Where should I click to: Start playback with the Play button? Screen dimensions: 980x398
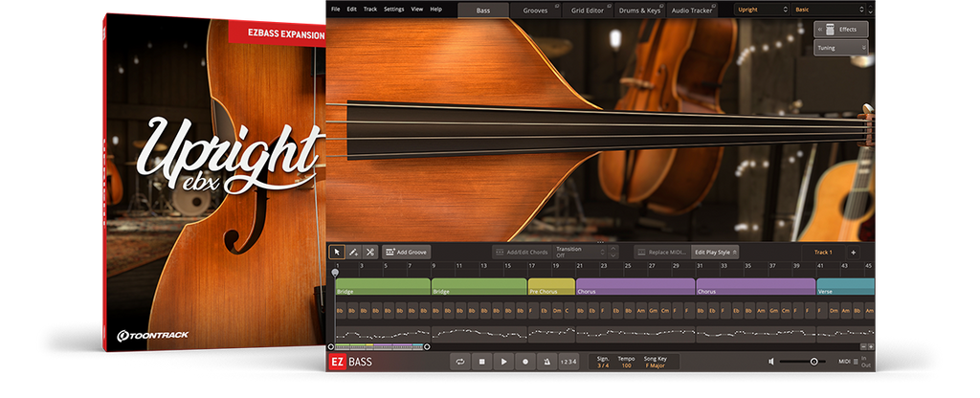point(503,361)
